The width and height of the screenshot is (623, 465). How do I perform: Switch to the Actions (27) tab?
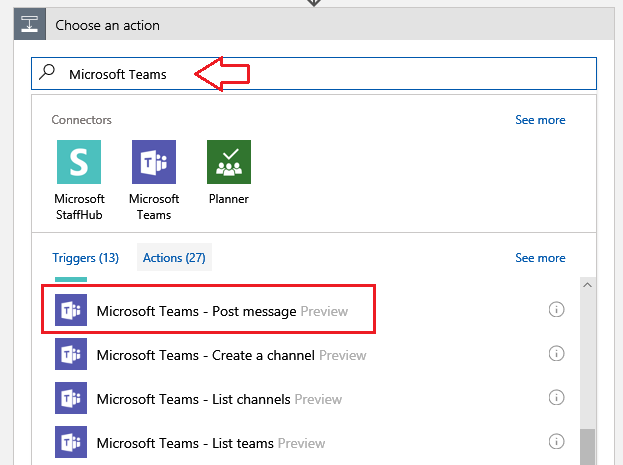click(x=174, y=258)
